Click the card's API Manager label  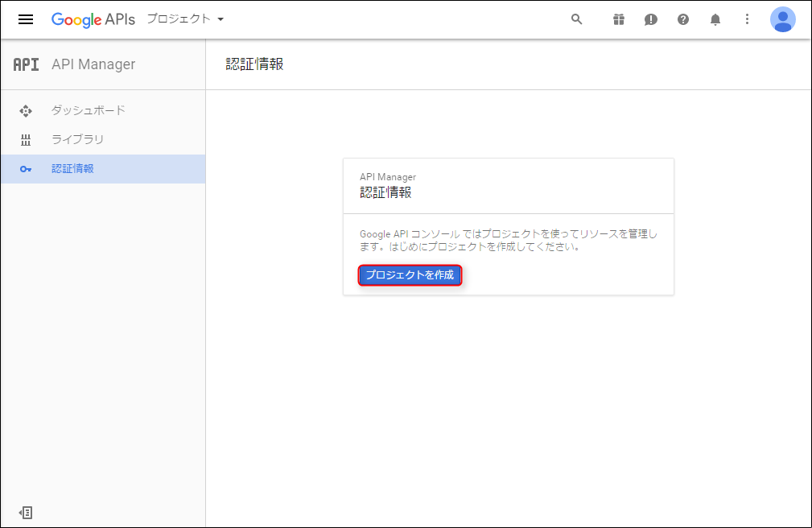(387, 177)
